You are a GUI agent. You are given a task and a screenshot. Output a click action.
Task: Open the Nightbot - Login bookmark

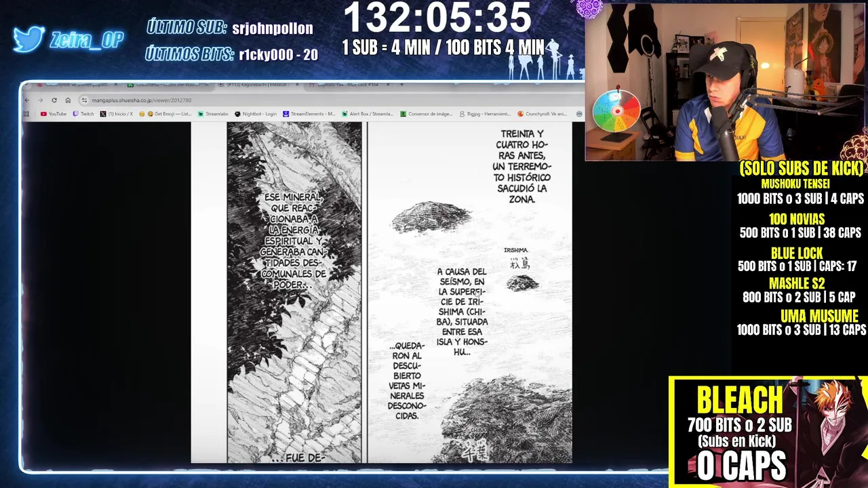point(256,114)
